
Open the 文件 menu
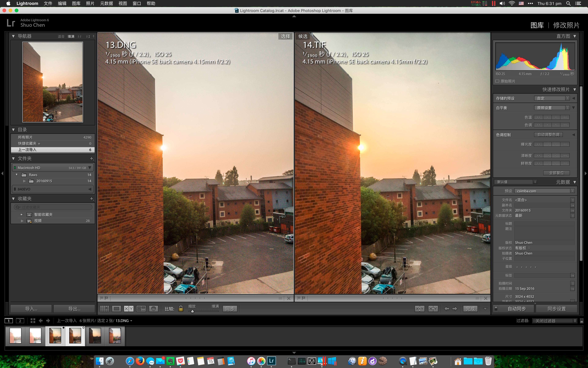[x=48, y=3]
